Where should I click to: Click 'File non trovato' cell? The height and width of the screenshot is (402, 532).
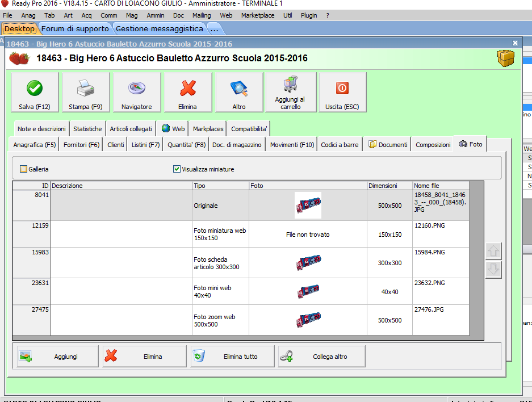coord(308,235)
